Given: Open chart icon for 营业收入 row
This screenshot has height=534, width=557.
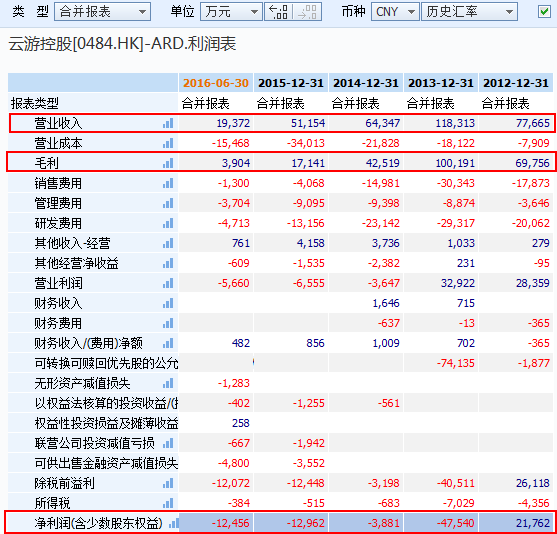Looking at the screenshot, I should point(168,123).
